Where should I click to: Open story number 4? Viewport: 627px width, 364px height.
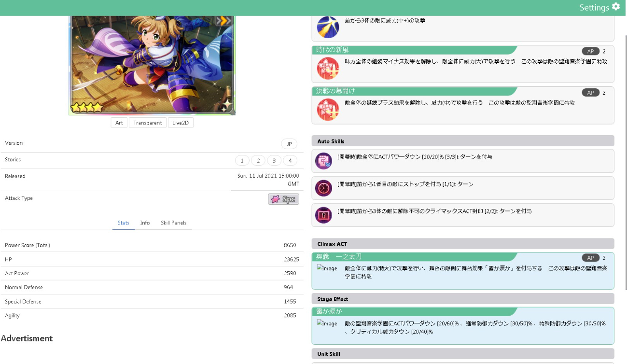(x=290, y=161)
